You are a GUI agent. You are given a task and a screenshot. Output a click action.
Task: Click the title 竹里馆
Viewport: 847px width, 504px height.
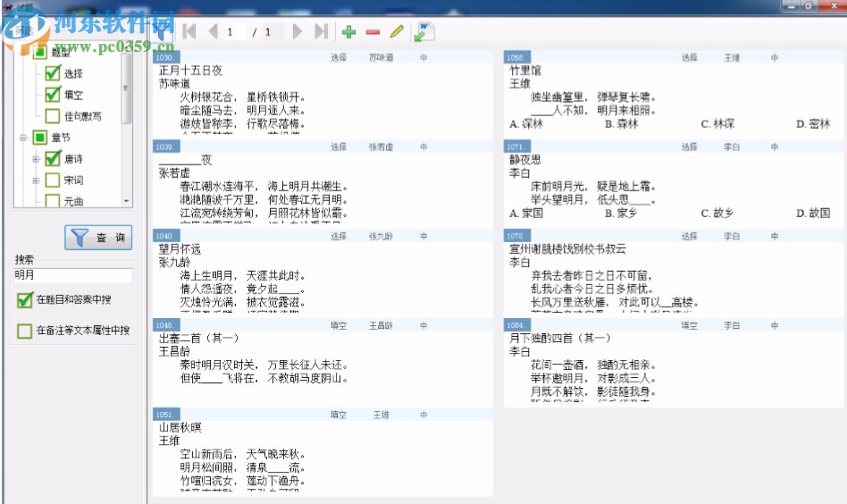tap(525, 71)
